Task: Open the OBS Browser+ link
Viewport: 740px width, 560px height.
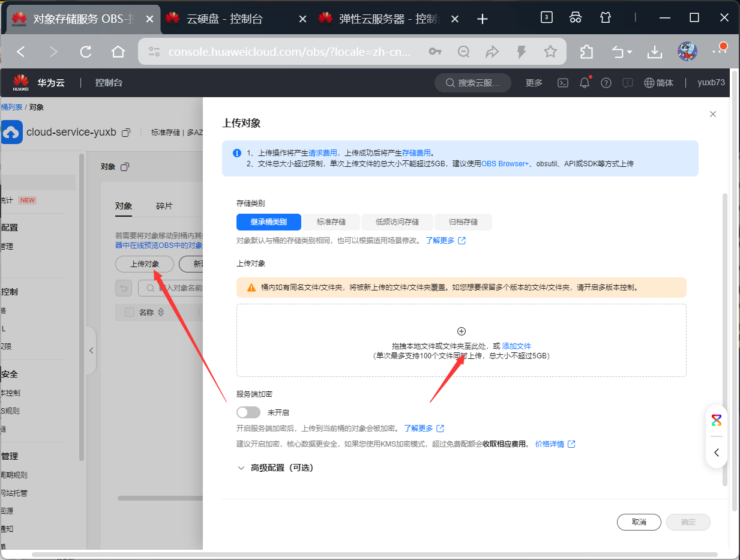Action: (505, 163)
